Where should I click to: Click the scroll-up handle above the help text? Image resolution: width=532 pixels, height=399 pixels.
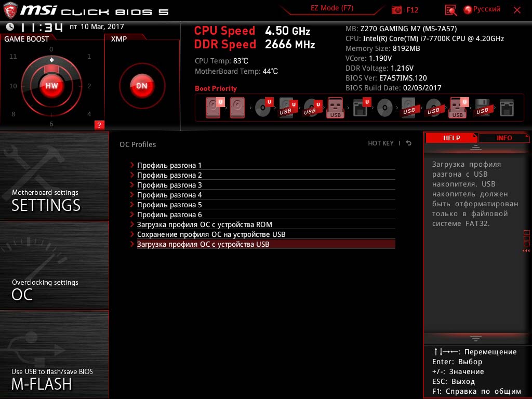(x=476, y=148)
